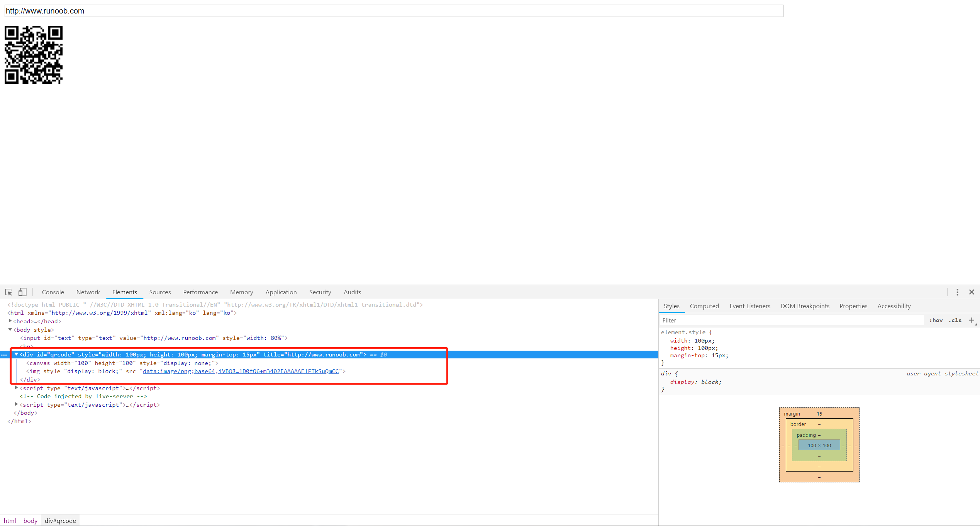Screen dimensions: 980x526
Task: Select body in the breadcrumb bar
Action: pos(30,521)
